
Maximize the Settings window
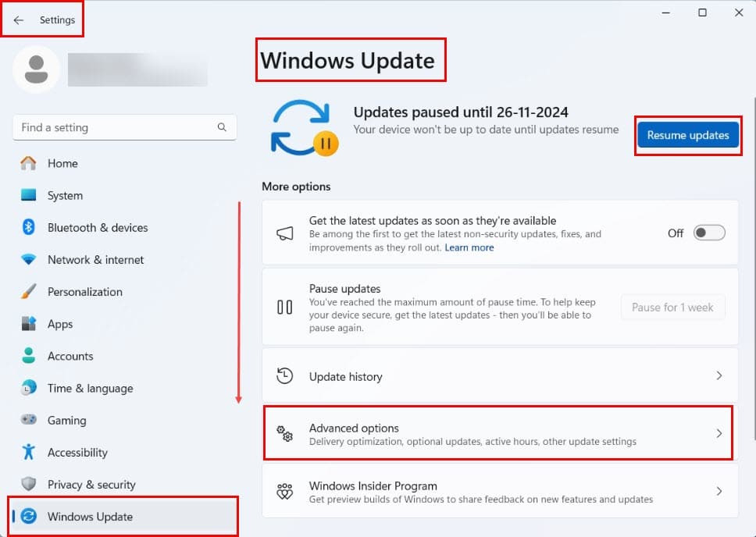click(x=702, y=12)
